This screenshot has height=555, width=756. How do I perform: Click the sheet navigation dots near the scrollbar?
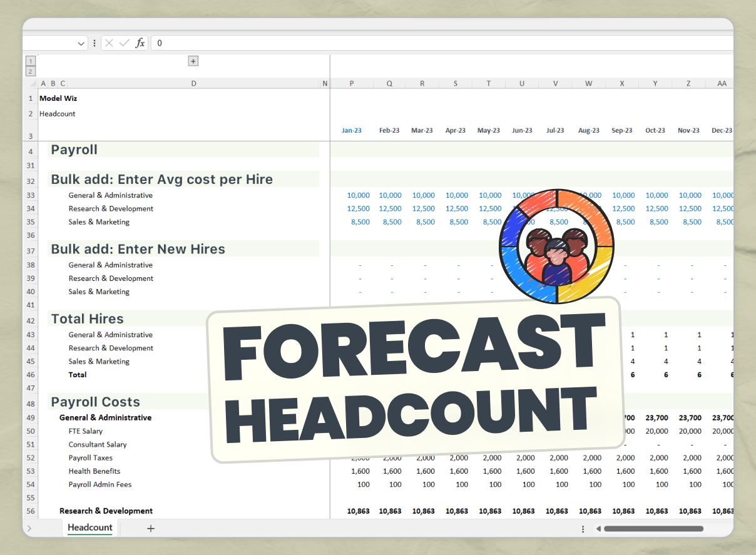[x=583, y=529]
